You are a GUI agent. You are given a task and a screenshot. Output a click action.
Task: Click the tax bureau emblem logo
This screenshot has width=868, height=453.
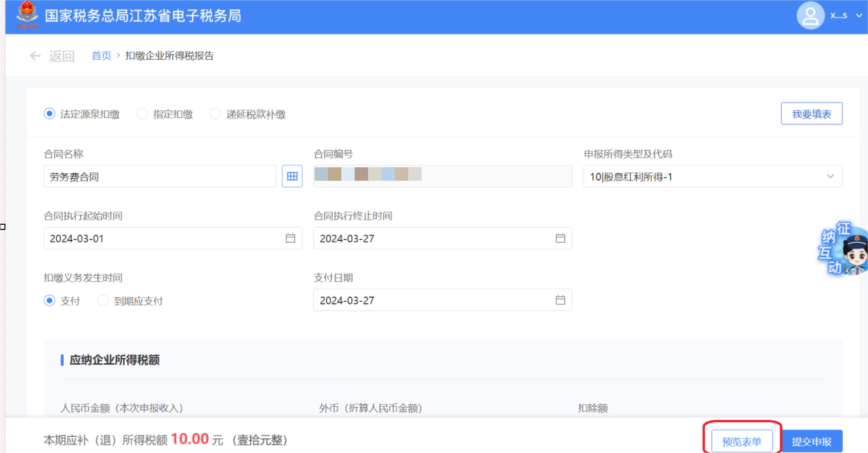tap(27, 15)
